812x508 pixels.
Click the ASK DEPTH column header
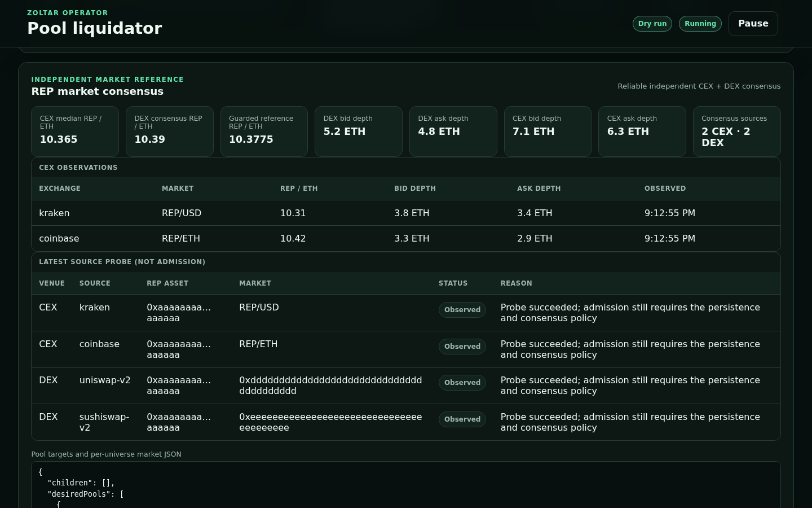coord(539,189)
